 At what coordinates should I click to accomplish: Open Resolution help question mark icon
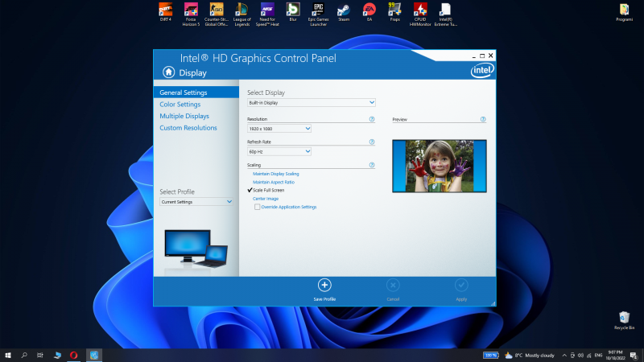tap(372, 119)
